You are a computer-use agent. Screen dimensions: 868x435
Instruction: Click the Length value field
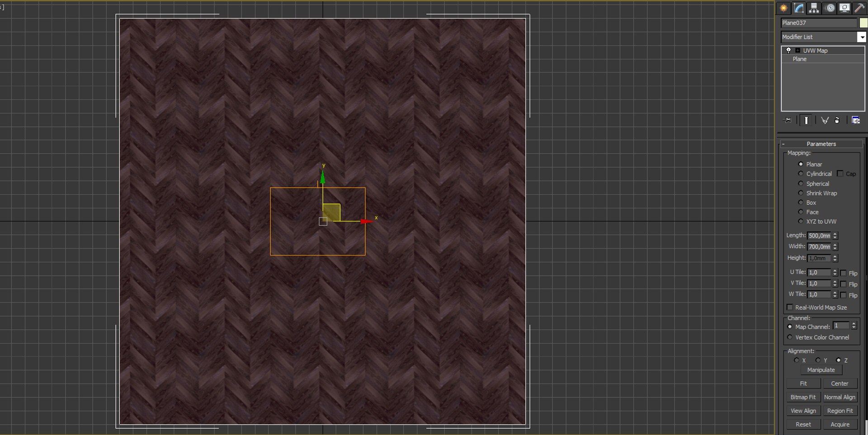click(819, 236)
